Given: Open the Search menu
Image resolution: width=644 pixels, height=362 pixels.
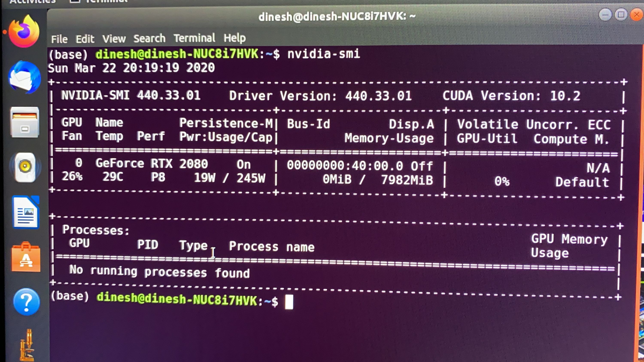Looking at the screenshot, I should click(149, 38).
